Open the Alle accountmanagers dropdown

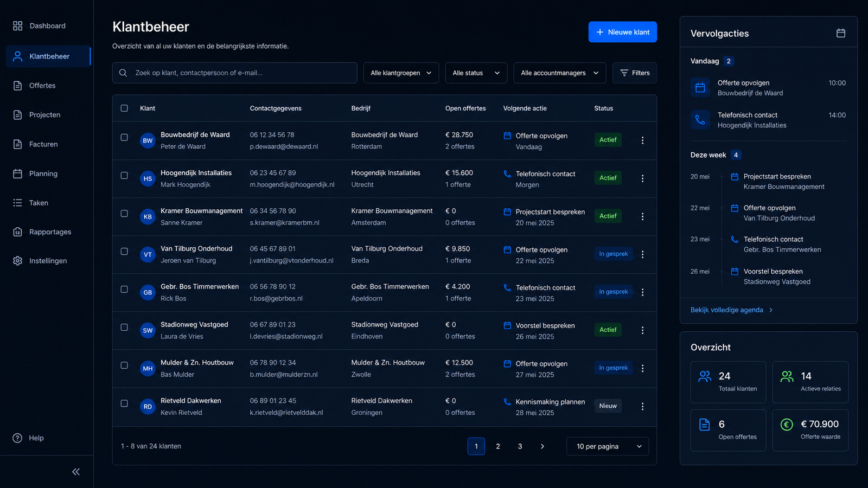[560, 73]
